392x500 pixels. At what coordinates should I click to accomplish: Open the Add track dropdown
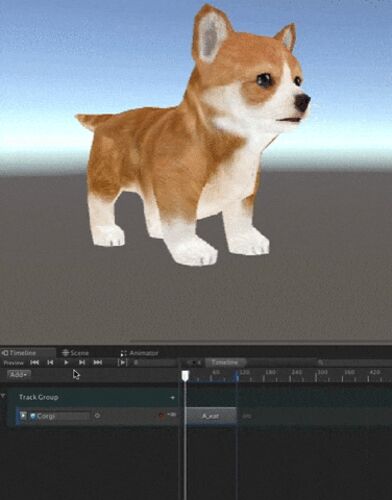(19, 375)
